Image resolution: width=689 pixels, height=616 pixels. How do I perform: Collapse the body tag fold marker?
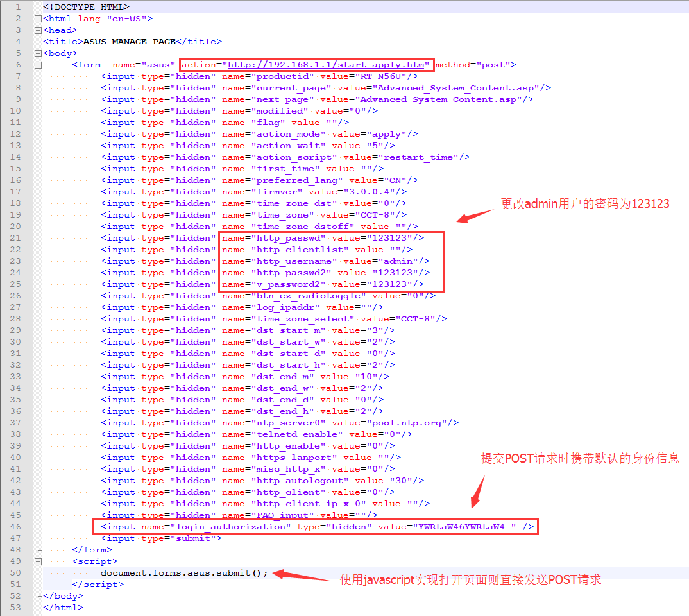38,54
